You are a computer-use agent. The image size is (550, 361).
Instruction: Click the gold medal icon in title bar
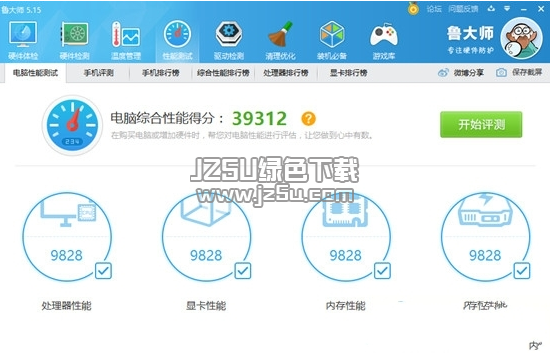point(414,8)
